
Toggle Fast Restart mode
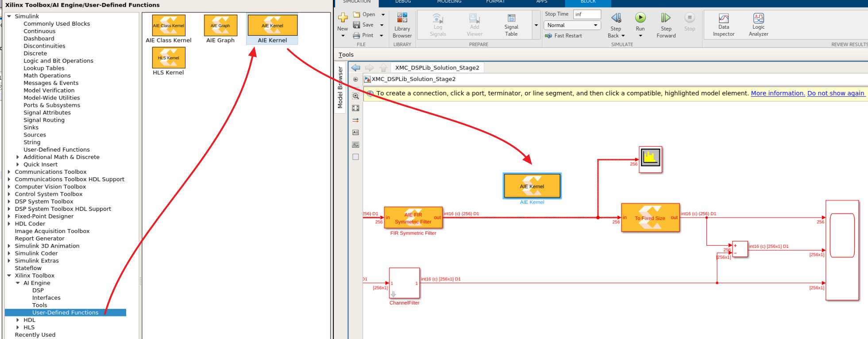564,36
